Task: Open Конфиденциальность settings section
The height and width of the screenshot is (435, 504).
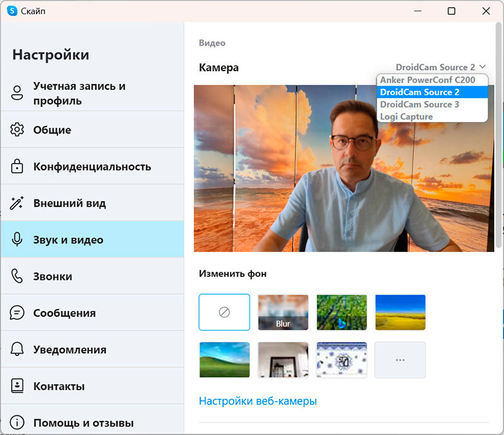Action: [x=92, y=167]
